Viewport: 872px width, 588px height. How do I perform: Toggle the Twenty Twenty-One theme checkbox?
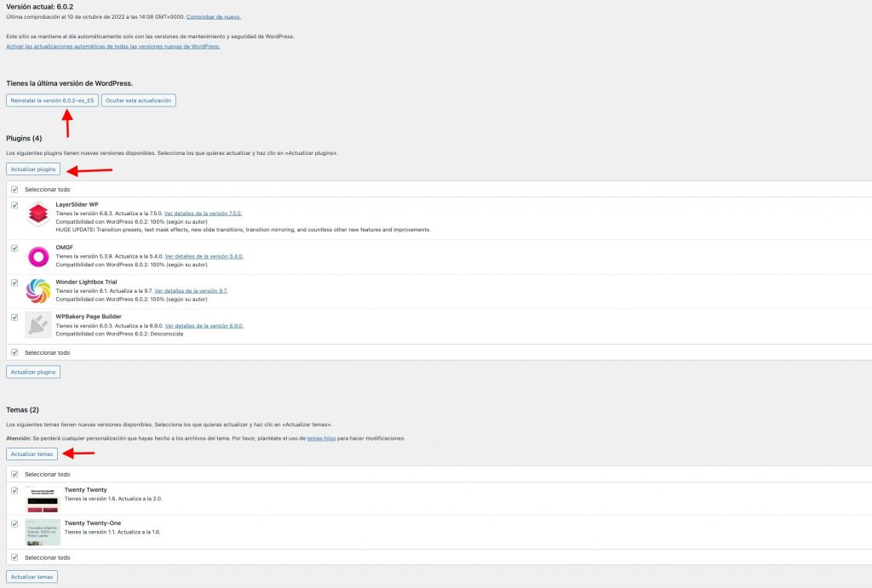pyautogui.click(x=14, y=523)
